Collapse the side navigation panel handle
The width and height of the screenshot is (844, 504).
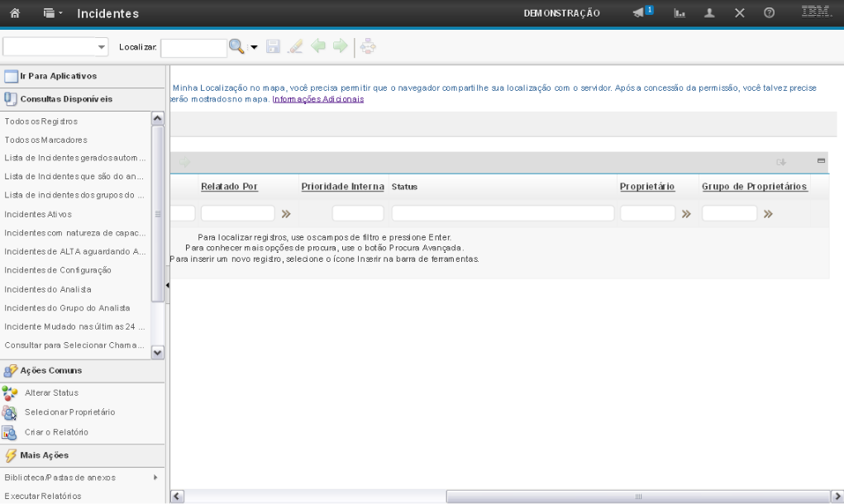pos(168,285)
